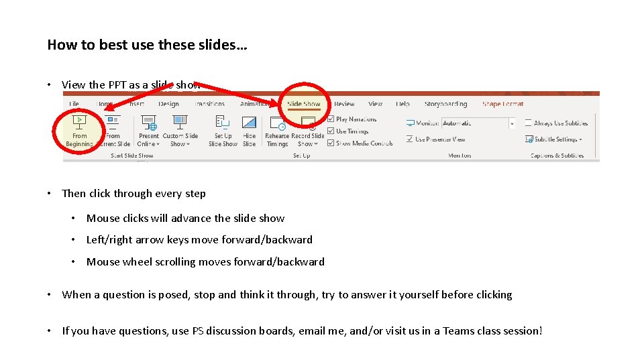
Task: Toggle Show Media Controls checkbox
Action: click(x=331, y=143)
